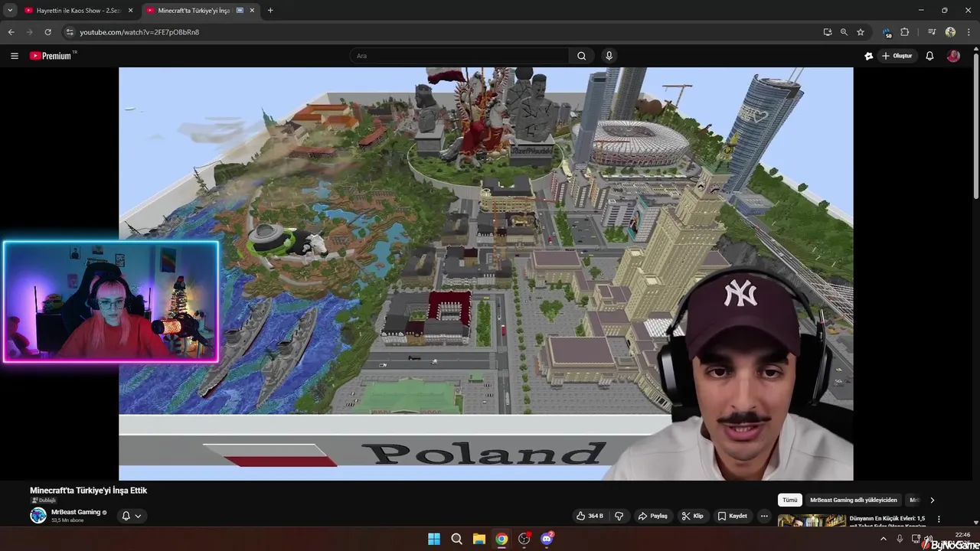Open the YouTube account avatar menu
The width and height of the screenshot is (980, 551).
pyautogui.click(x=953, y=56)
